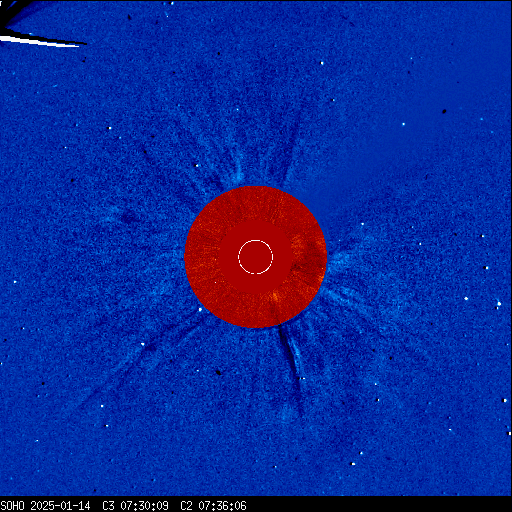Click the dark red ring around the Sun circle
Viewport: 512px width, 512px height.
pyautogui.click(x=256, y=257)
